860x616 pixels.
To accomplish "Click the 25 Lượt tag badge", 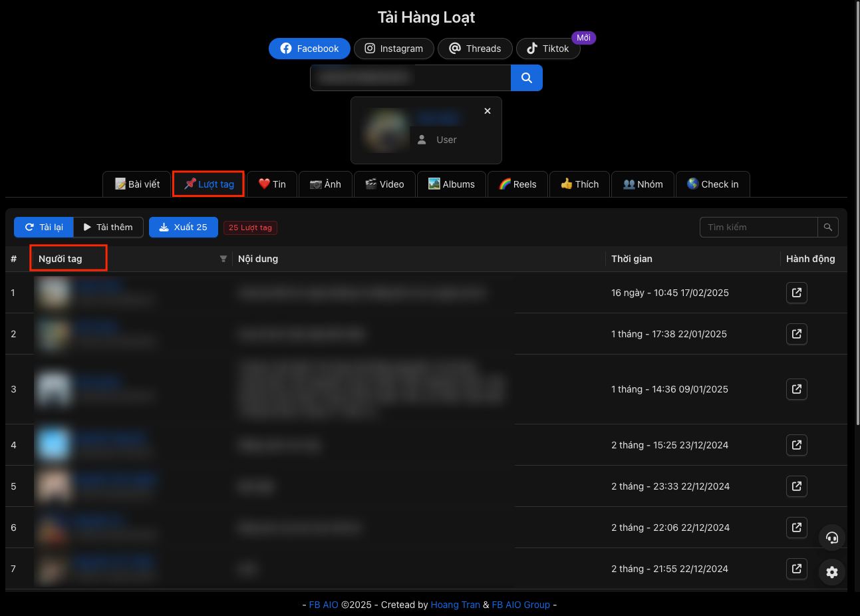I will [x=251, y=228].
